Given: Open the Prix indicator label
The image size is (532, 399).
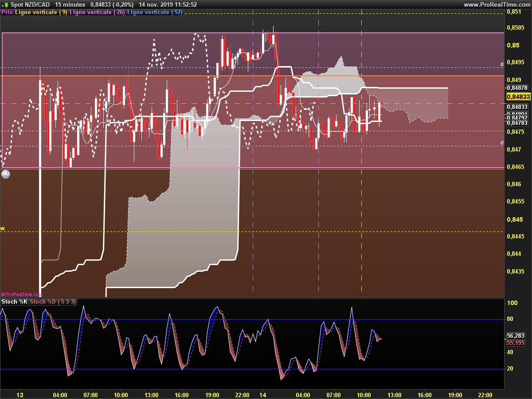Looking at the screenshot, I should click(x=7, y=12).
